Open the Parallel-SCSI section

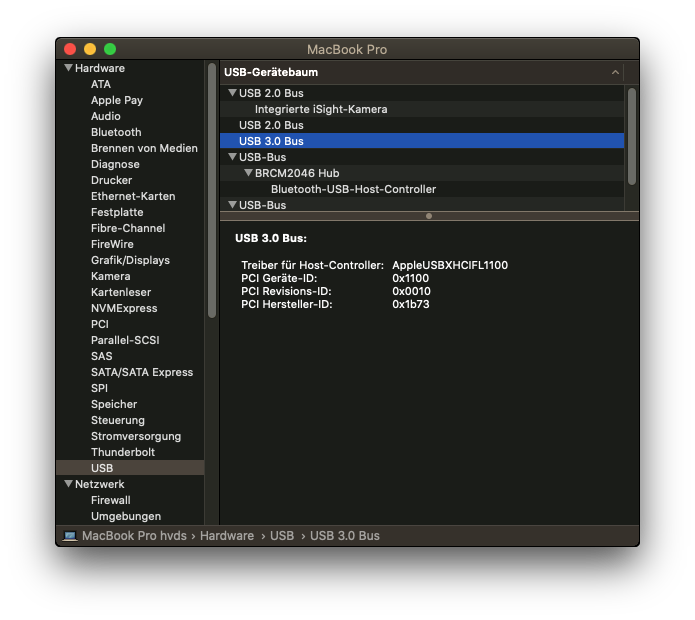(125, 340)
